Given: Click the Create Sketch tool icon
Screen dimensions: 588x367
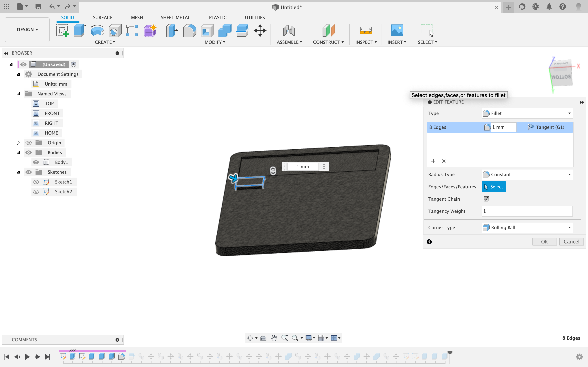Looking at the screenshot, I should point(62,31).
